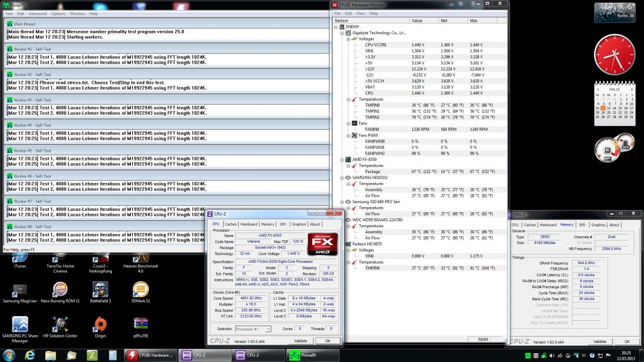
Task: Open Heaven Benchmark 4.0 desktop icon
Action: 140,263
